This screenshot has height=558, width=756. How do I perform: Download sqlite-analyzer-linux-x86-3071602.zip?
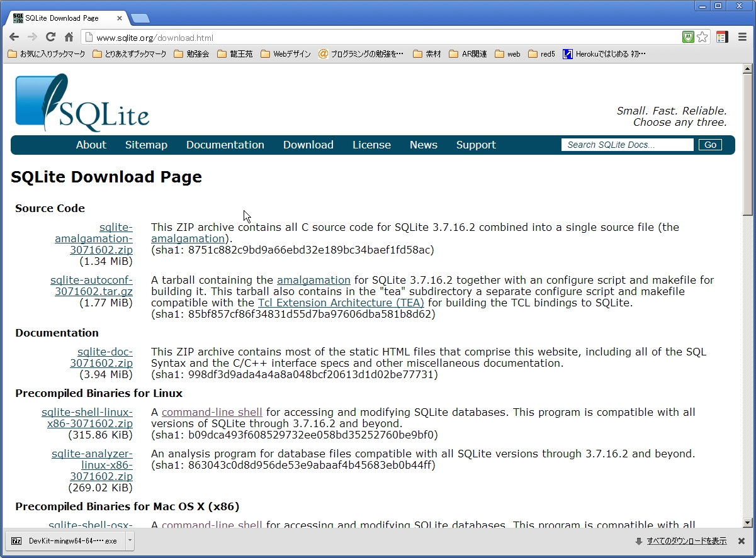click(93, 465)
